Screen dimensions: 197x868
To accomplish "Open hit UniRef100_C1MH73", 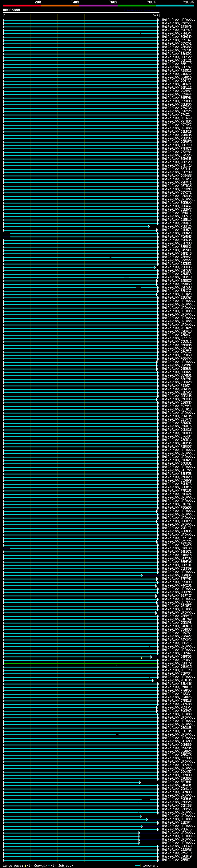I will click(x=177, y=230).
